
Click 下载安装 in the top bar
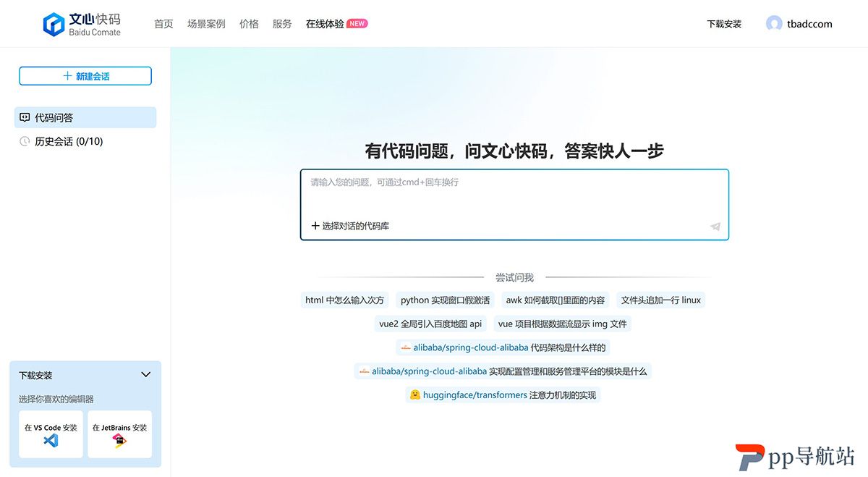(x=724, y=24)
